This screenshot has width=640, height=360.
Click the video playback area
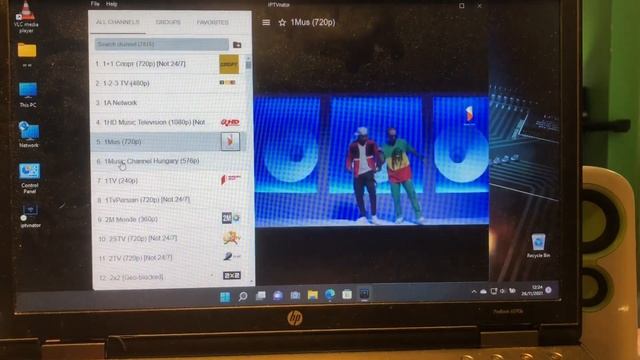click(x=371, y=161)
